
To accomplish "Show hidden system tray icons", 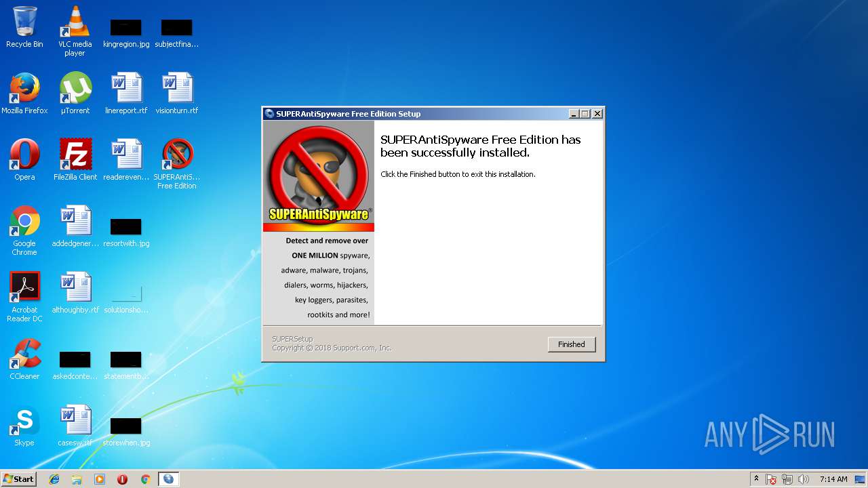I will (x=756, y=479).
